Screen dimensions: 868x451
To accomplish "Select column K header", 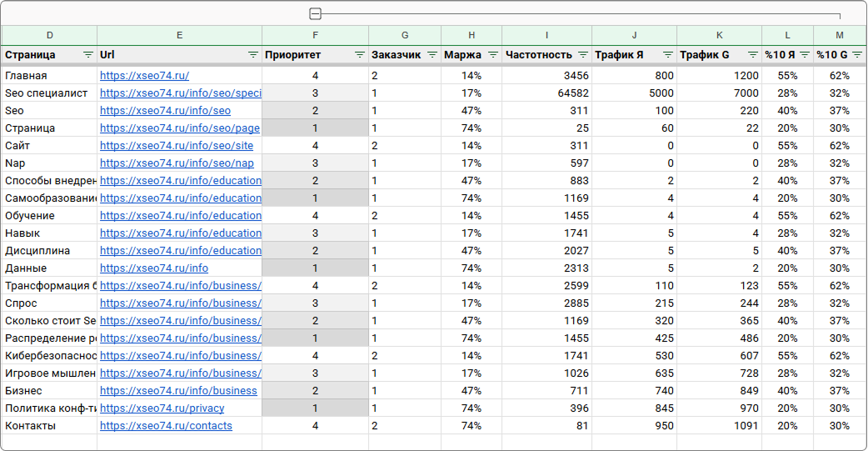I will click(719, 36).
